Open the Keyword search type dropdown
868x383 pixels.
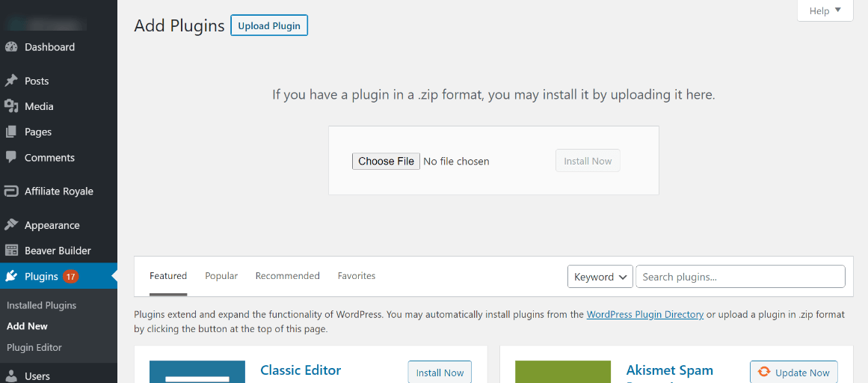click(600, 277)
